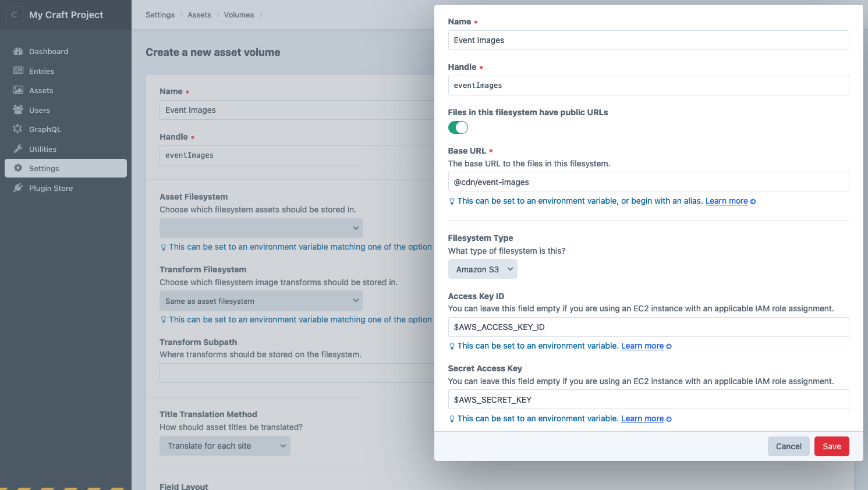Open the Assets section icon
The image size is (868, 490).
[19, 90]
